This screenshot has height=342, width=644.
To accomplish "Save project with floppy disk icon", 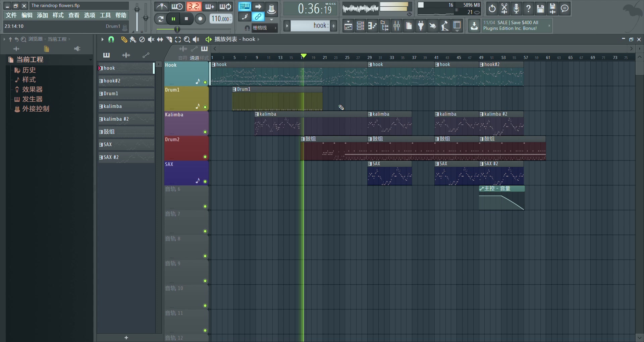I will pyautogui.click(x=540, y=8).
